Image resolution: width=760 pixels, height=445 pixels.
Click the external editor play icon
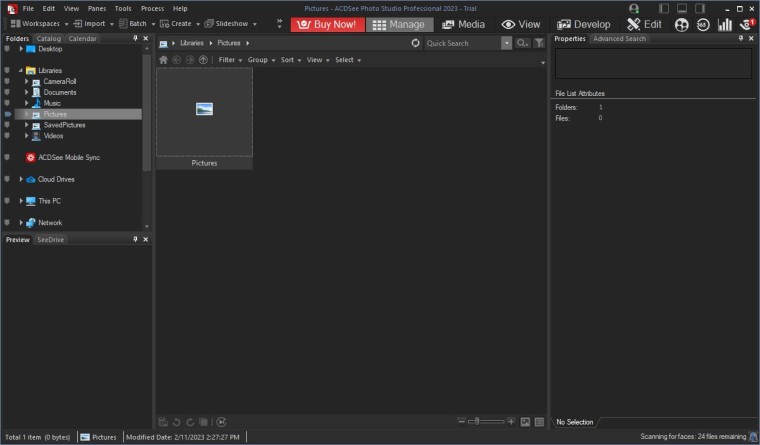(x=222, y=422)
